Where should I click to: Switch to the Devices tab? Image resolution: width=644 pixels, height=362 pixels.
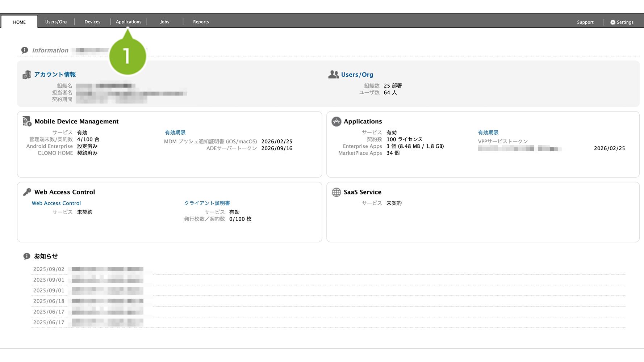(x=92, y=22)
